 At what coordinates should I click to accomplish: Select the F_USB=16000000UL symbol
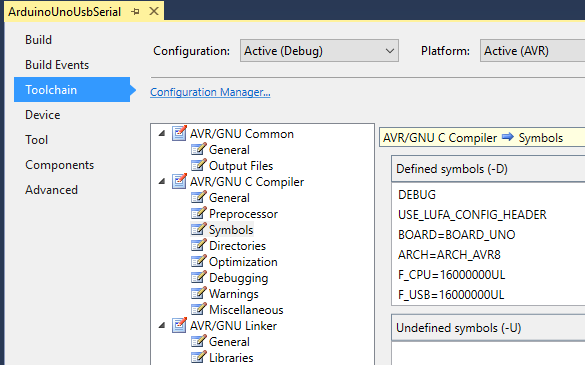(451, 295)
